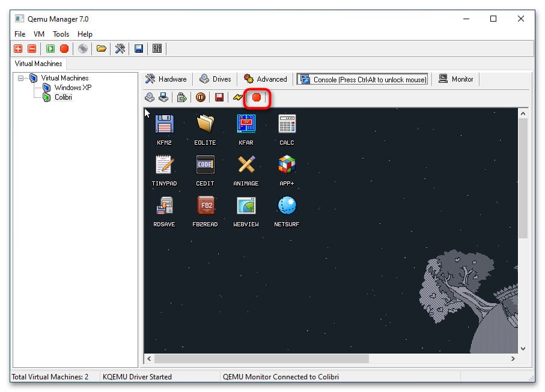The width and height of the screenshot is (545, 392).
Task: Pause the VM with the console pause icon
Action: coord(201,97)
